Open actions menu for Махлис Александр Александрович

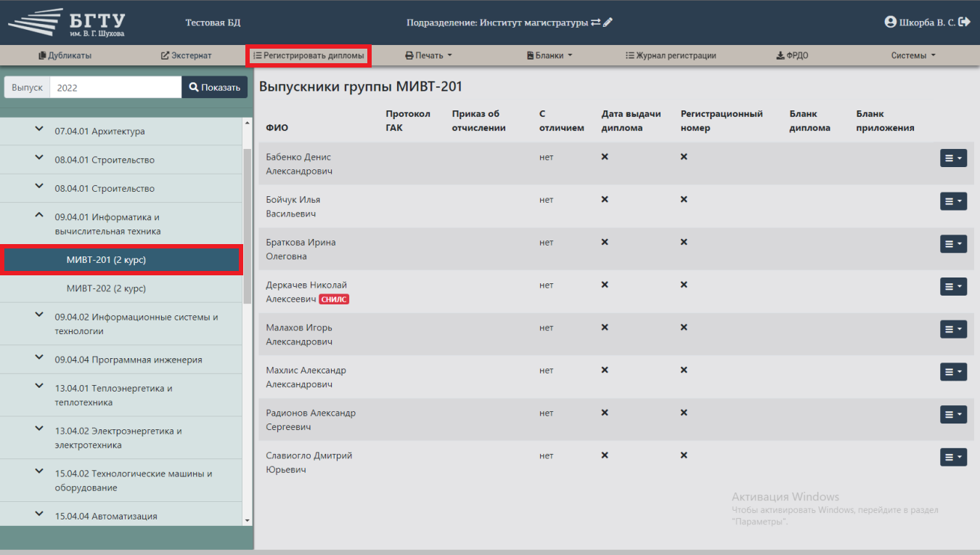point(953,371)
